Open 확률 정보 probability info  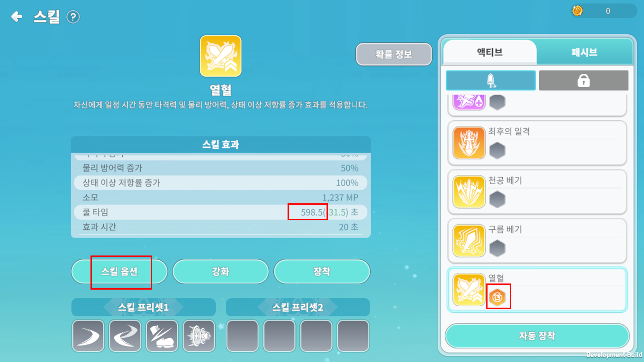(x=394, y=54)
